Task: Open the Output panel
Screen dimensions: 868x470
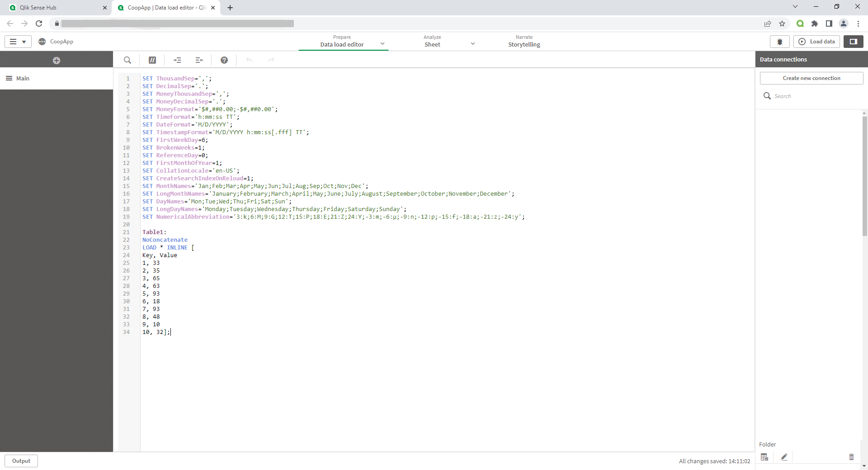Action: point(21,461)
